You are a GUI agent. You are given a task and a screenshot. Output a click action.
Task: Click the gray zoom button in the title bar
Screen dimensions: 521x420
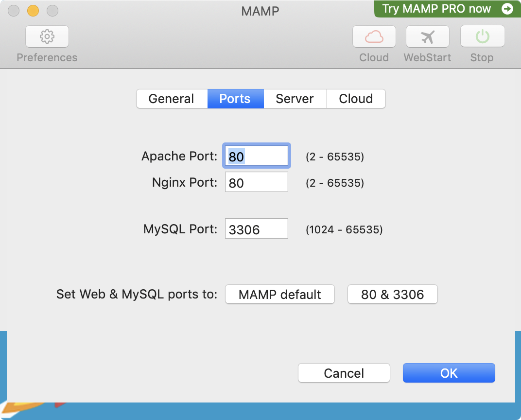tap(52, 10)
